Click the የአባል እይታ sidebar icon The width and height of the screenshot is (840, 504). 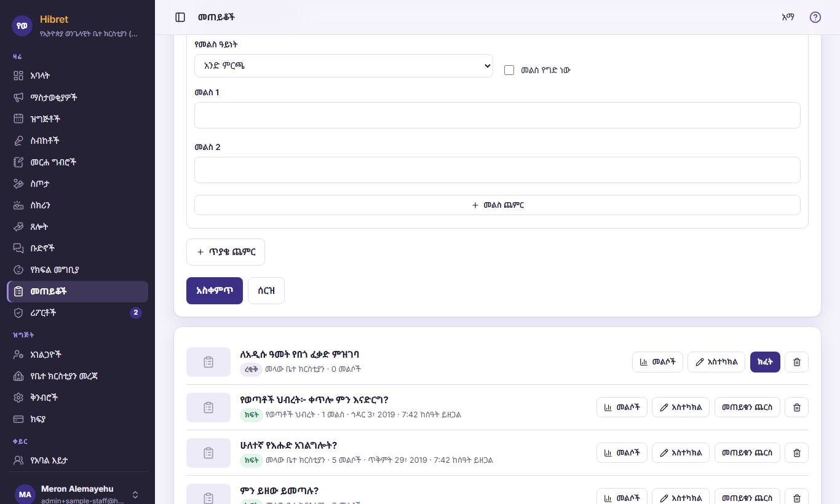pos(18,460)
